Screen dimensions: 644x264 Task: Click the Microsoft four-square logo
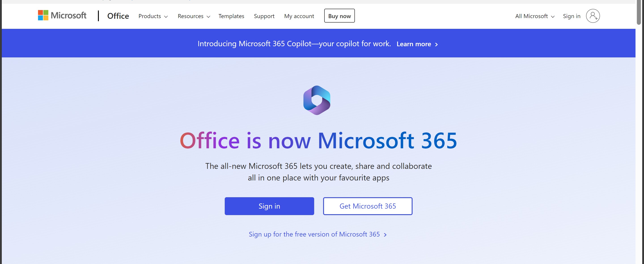click(43, 15)
